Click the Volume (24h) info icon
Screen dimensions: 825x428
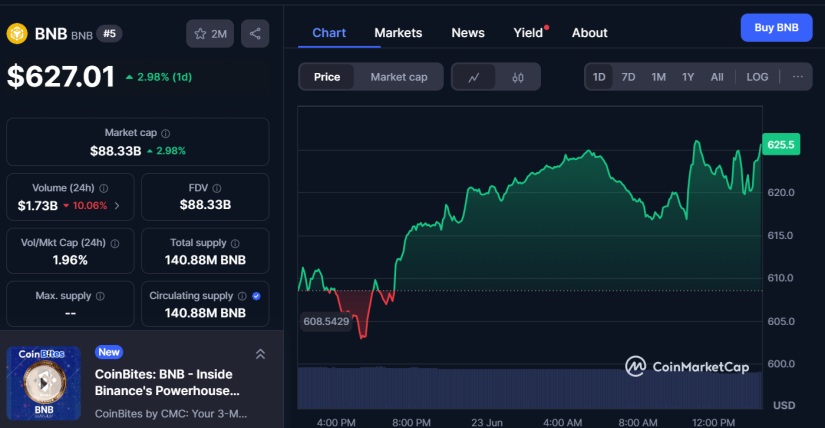[x=104, y=188]
